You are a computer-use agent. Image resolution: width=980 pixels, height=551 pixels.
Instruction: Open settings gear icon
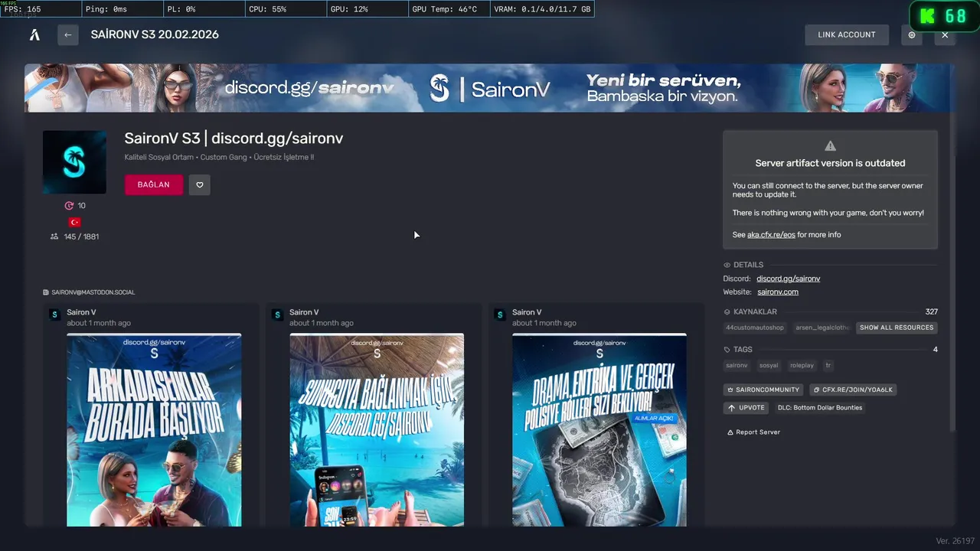coord(912,34)
